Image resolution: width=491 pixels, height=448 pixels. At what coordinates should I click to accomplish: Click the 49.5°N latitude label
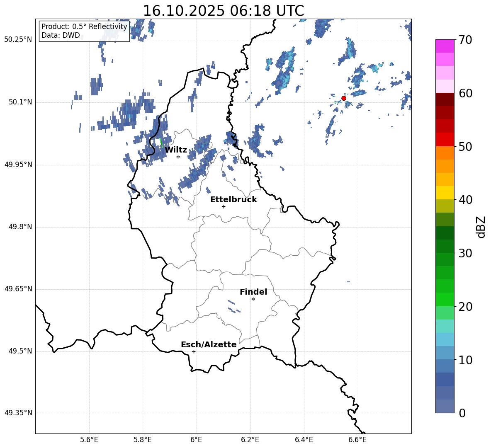(20, 351)
